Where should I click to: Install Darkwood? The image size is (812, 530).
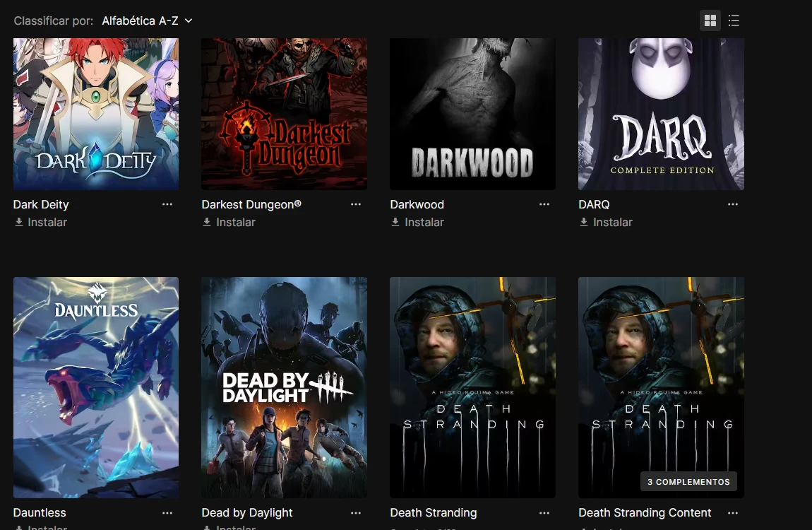[x=417, y=223]
